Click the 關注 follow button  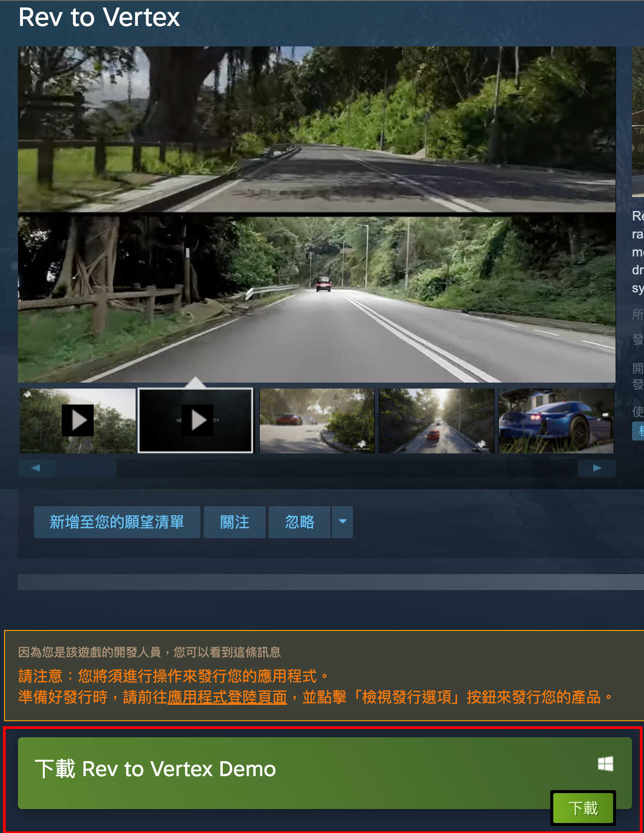point(235,522)
